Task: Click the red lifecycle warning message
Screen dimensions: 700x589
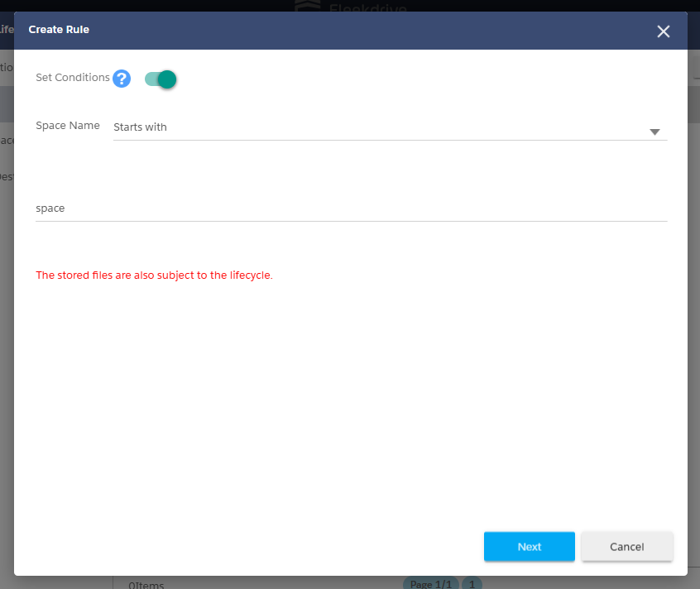Action: 154,275
